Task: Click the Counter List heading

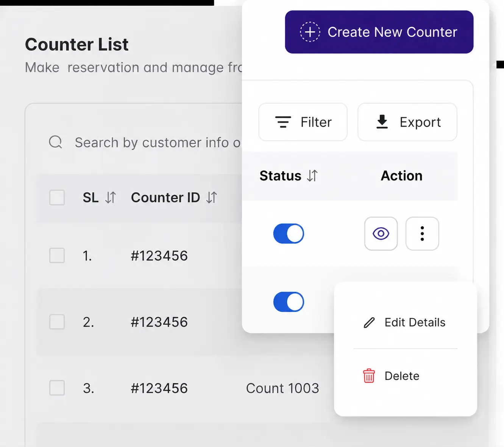Action: (77, 44)
